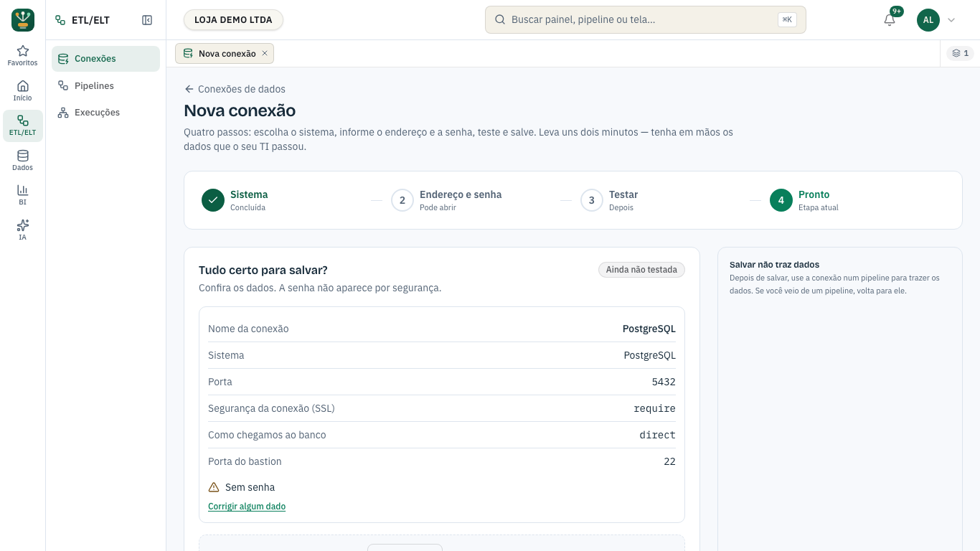This screenshot has width=980, height=551.
Task: Click the AL user avatar
Action: (x=928, y=20)
